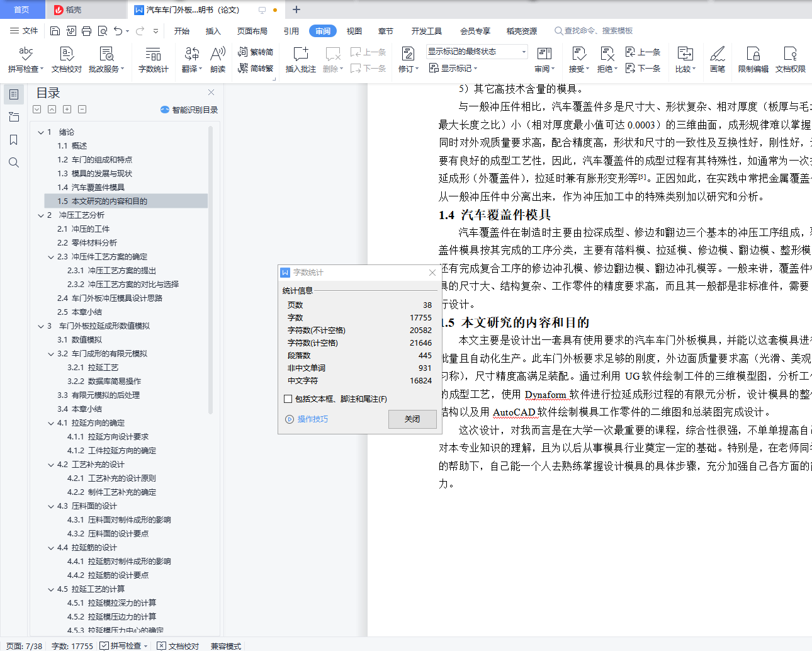The width and height of the screenshot is (812, 651).
Task: Open print preview from quick access toolbar
Action: [x=103, y=31]
